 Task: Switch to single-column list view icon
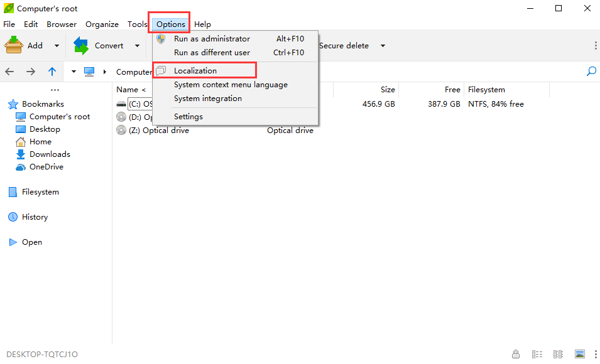tap(537, 354)
